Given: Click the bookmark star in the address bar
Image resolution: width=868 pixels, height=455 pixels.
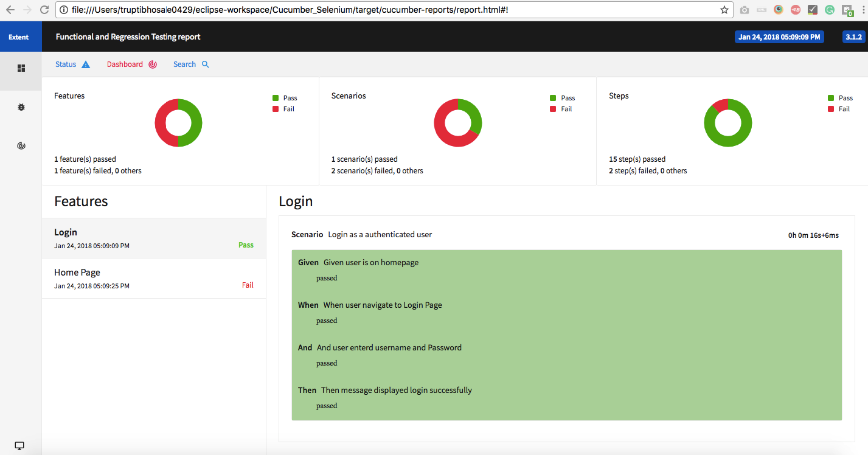Looking at the screenshot, I should (724, 10).
